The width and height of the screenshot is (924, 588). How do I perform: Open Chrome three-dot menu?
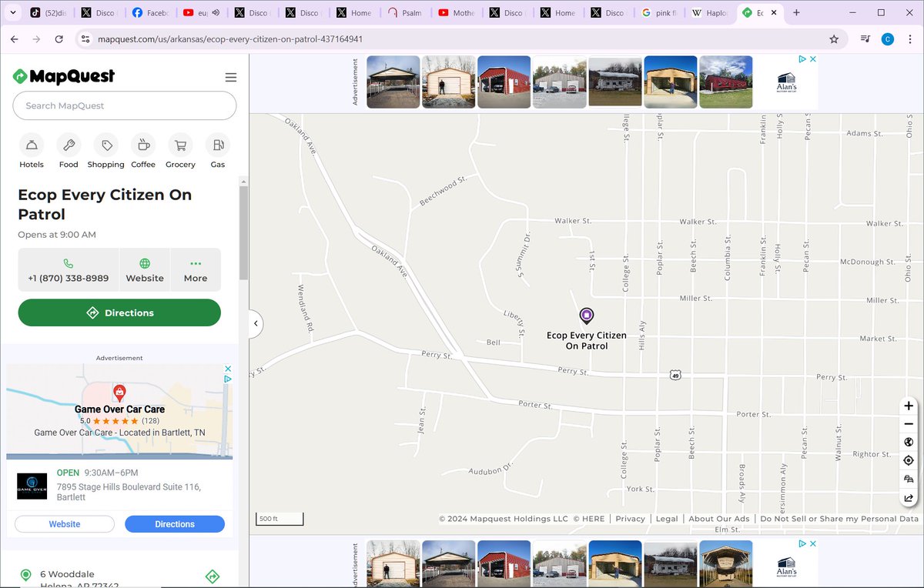point(909,39)
